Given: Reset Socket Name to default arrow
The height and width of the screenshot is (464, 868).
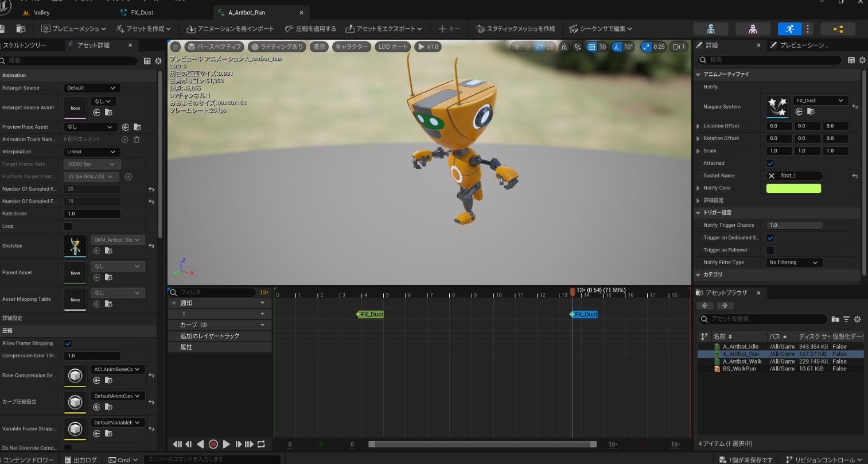Looking at the screenshot, I should [855, 176].
